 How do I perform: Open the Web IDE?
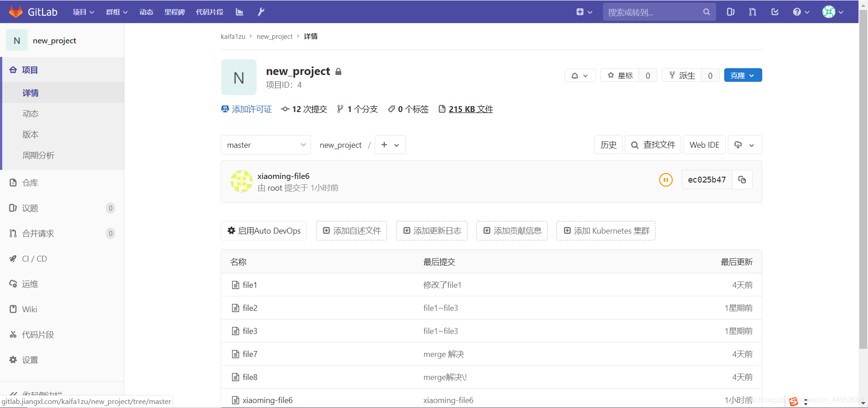704,145
